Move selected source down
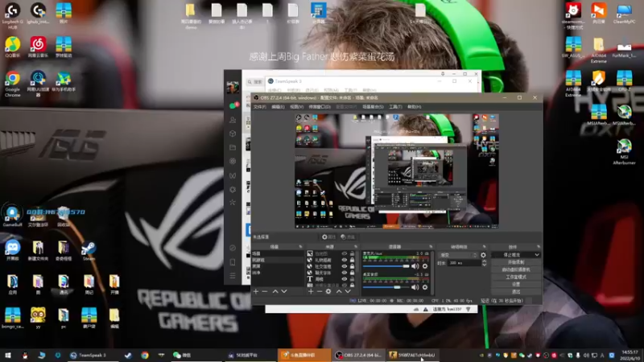 pos(348,291)
